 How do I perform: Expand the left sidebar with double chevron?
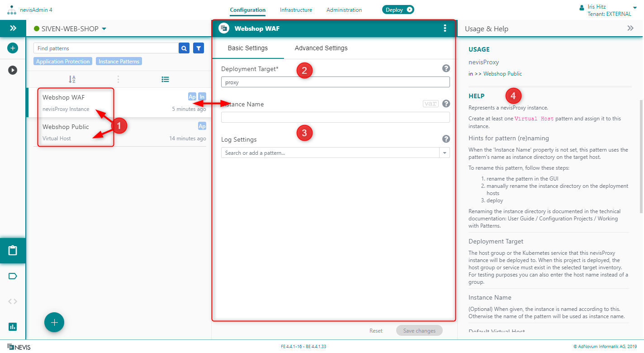point(13,28)
